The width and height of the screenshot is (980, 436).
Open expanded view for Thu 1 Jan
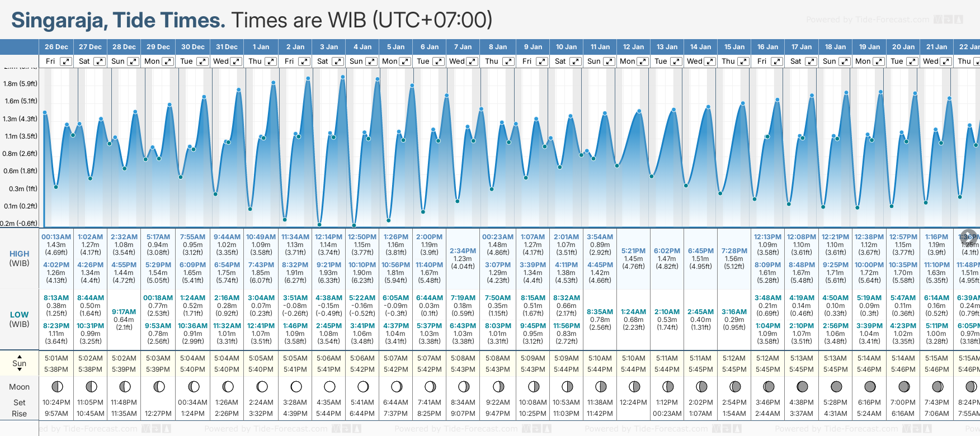(270, 61)
